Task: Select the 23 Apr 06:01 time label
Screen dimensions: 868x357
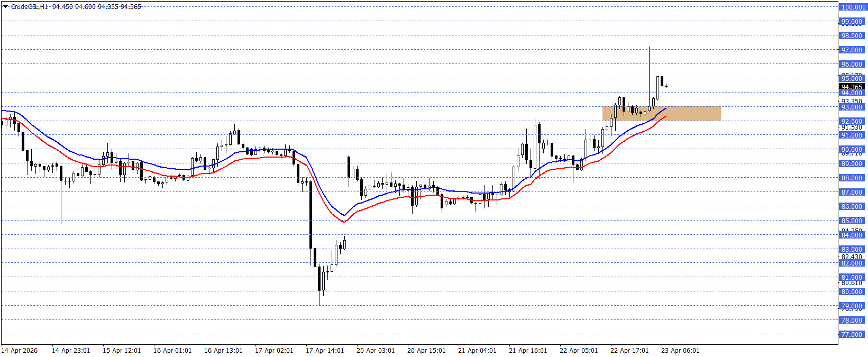Action: click(680, 351)
